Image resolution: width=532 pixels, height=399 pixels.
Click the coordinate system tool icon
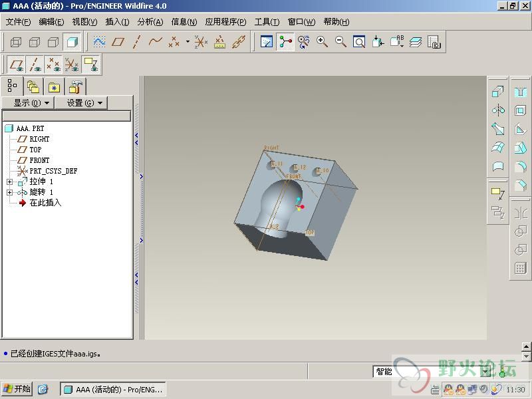coord(201,42)
